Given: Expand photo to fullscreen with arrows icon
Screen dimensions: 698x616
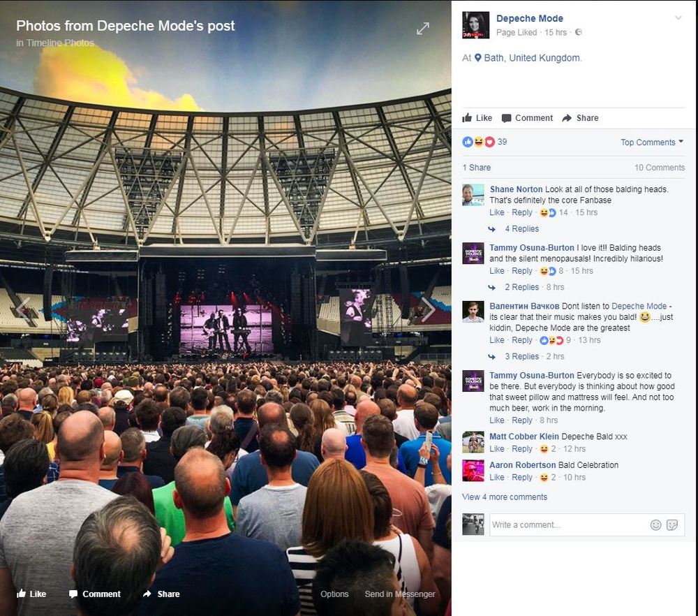Looking at the screenshot, I should pos(423,29).
